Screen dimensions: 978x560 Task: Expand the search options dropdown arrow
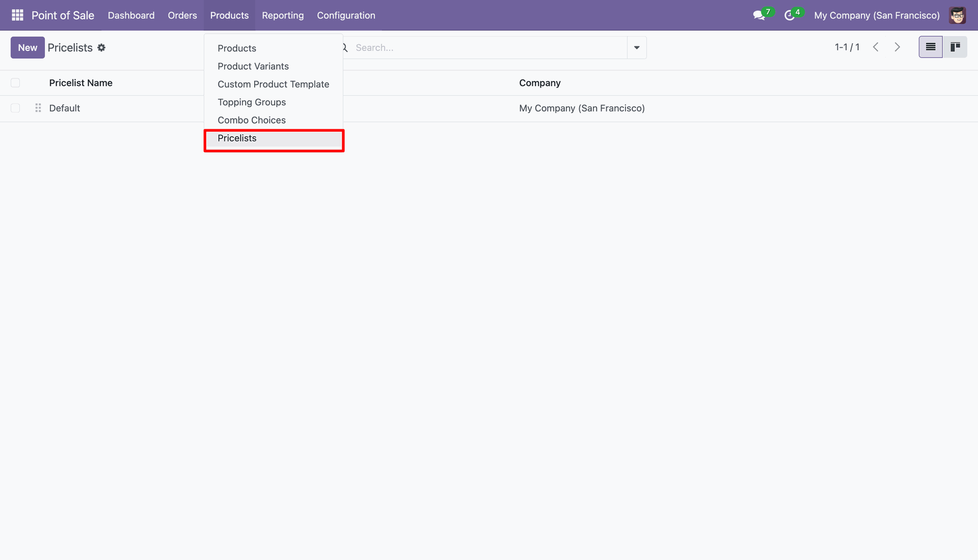(637, 47)
